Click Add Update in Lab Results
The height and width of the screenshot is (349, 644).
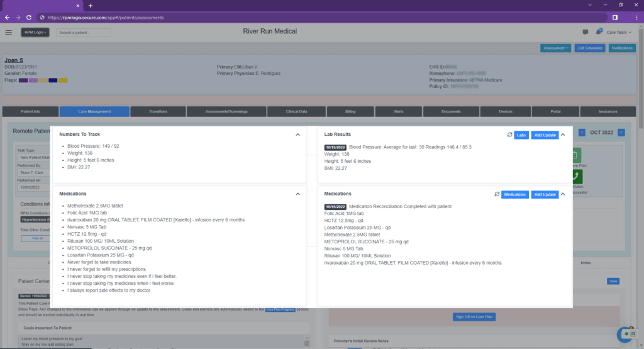(x=545, y=135)
